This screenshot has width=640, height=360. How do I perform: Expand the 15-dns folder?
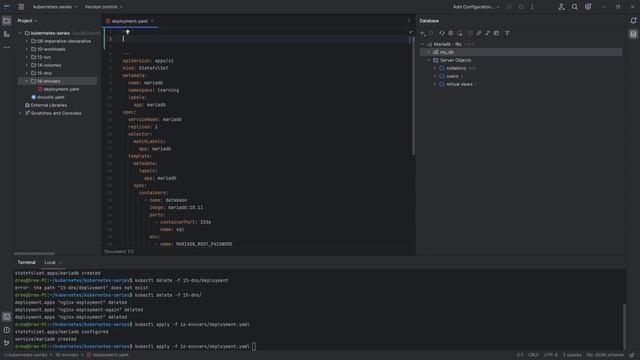27,73
